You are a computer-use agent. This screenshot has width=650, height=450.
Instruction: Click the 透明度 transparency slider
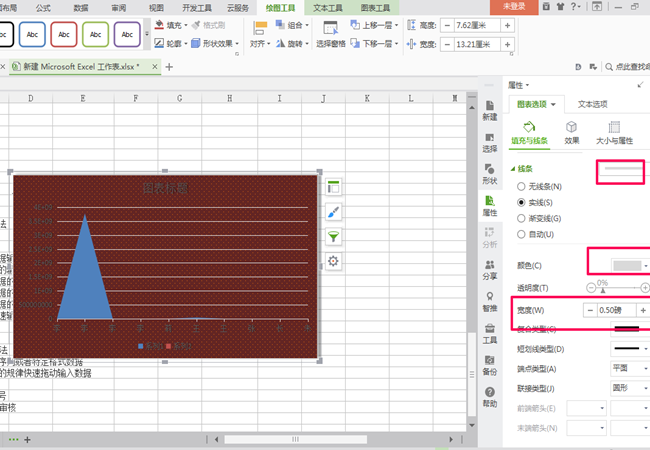point(618,287)
